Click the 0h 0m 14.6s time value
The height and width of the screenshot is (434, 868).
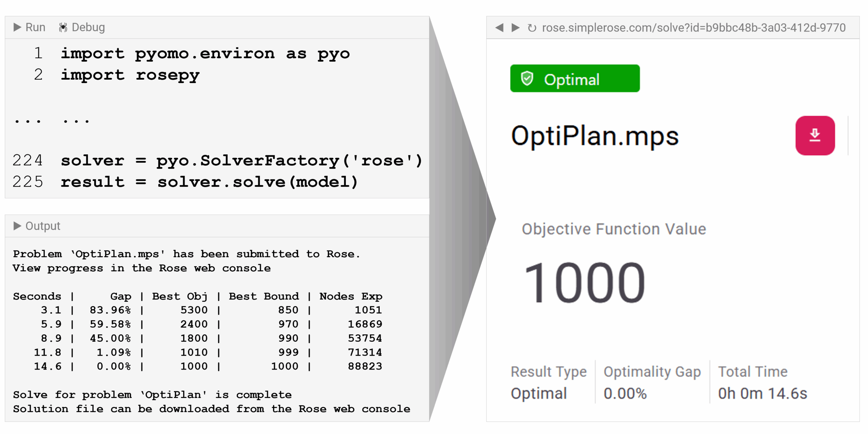(763, 394)
